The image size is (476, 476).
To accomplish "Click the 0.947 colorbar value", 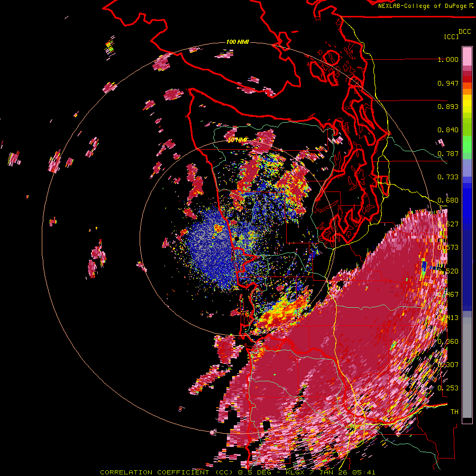I will pos(448,83).
